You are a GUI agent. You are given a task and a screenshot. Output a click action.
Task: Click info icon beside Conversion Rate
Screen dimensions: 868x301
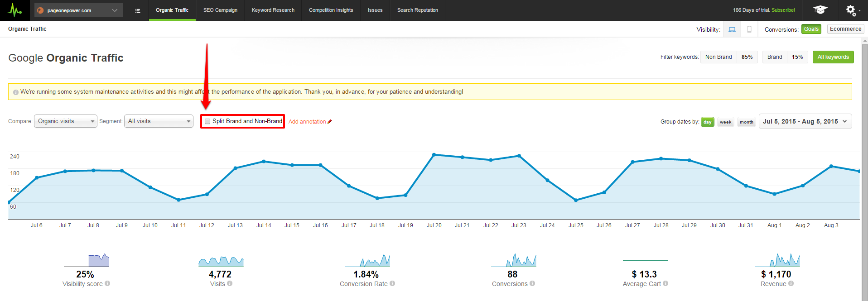(392, 283)
